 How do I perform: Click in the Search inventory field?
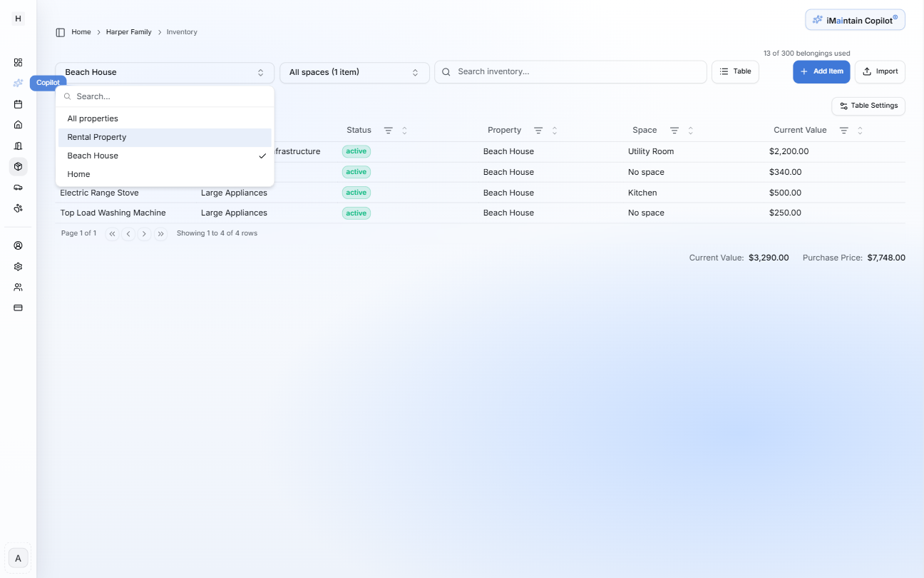pos(570,71)
